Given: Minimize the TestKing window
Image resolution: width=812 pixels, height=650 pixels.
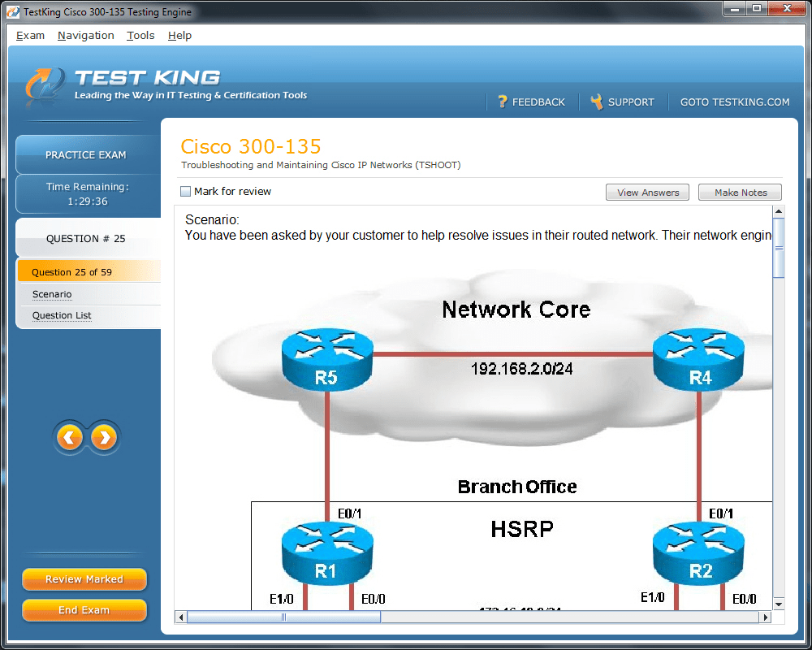Looking at the screenshot, I should (734, 8).
